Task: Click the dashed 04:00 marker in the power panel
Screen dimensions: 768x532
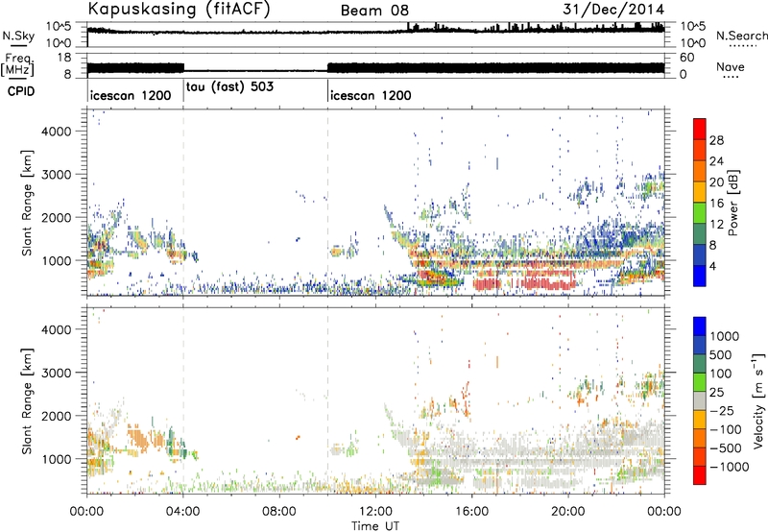Action: click(x=183, y=203)
